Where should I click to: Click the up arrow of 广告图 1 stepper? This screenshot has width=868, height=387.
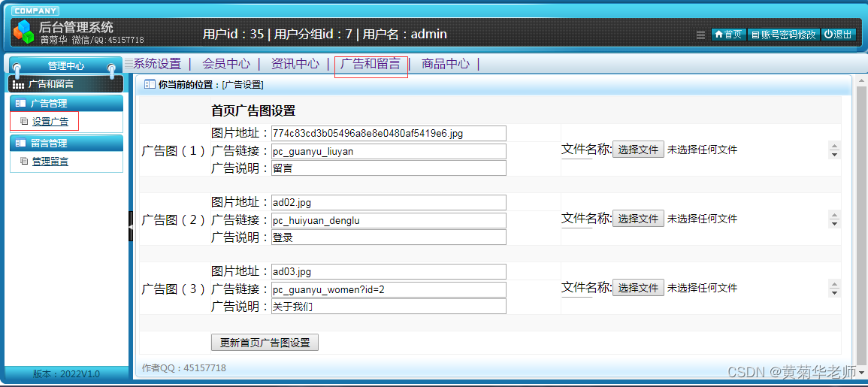coord(834,146)
